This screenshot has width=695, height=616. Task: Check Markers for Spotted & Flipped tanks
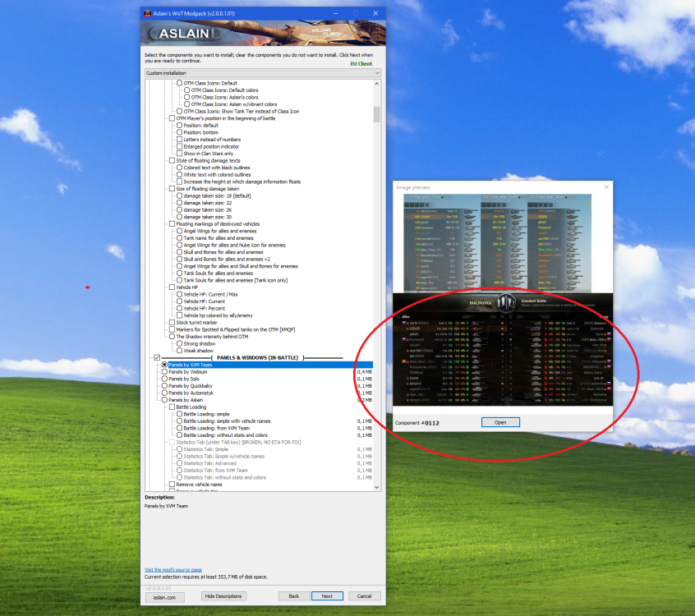coord(172,329)
